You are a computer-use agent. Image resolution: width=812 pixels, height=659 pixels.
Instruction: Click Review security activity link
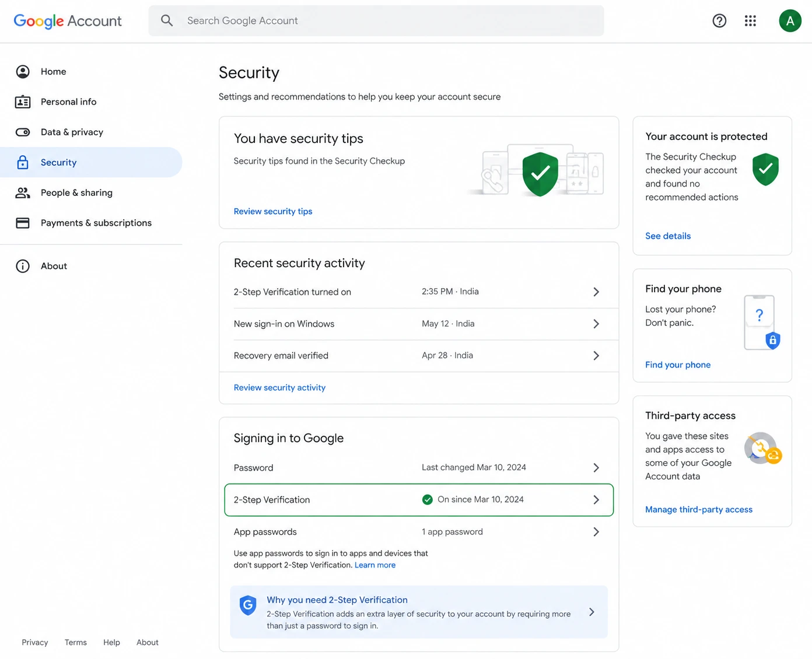pyautogui.click(x=279, y=388)
